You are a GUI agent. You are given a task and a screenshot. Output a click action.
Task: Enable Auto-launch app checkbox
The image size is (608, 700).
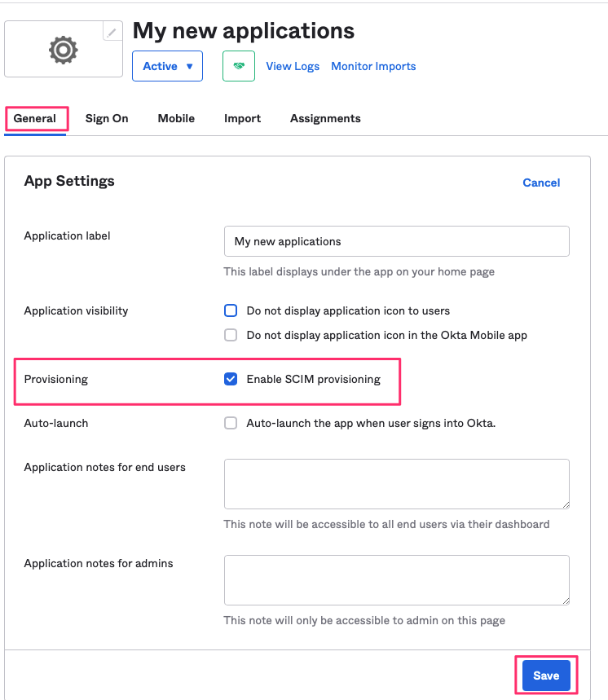pyautogui.click(x=231, y=423)
